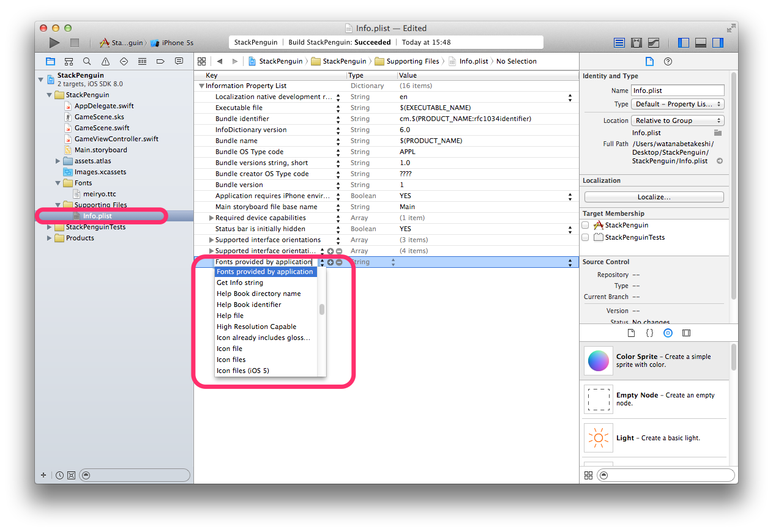Collapse the Fonts folder

click(58, 183)
